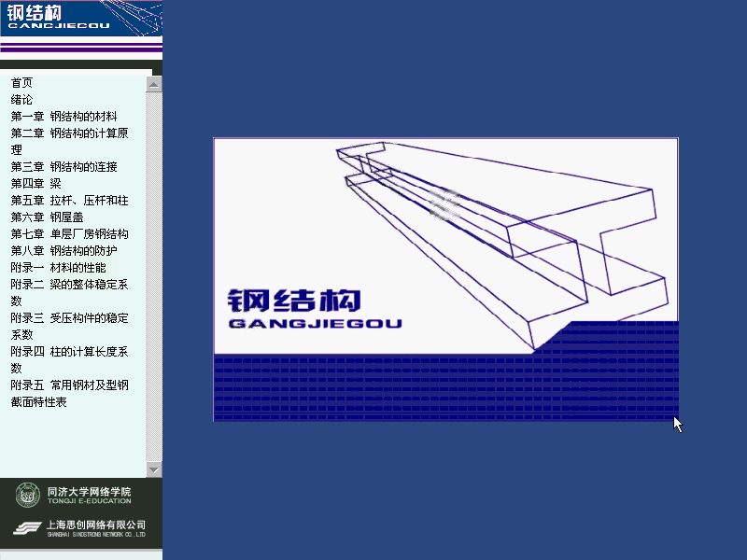This screenshot has width=747, height=560.
Task: Open 第四章 梁
Action: (x=35, y=183)
